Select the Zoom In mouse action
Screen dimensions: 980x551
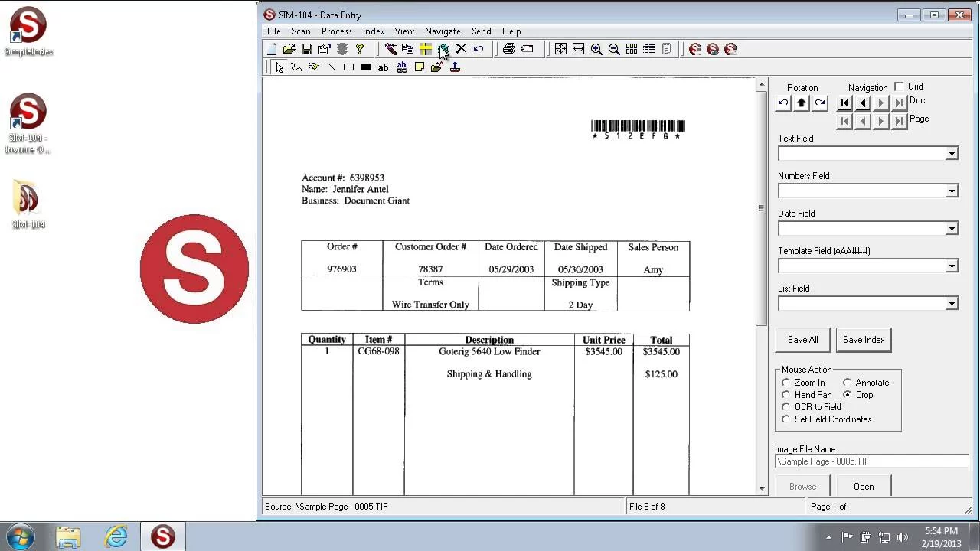tap(786, 383)
